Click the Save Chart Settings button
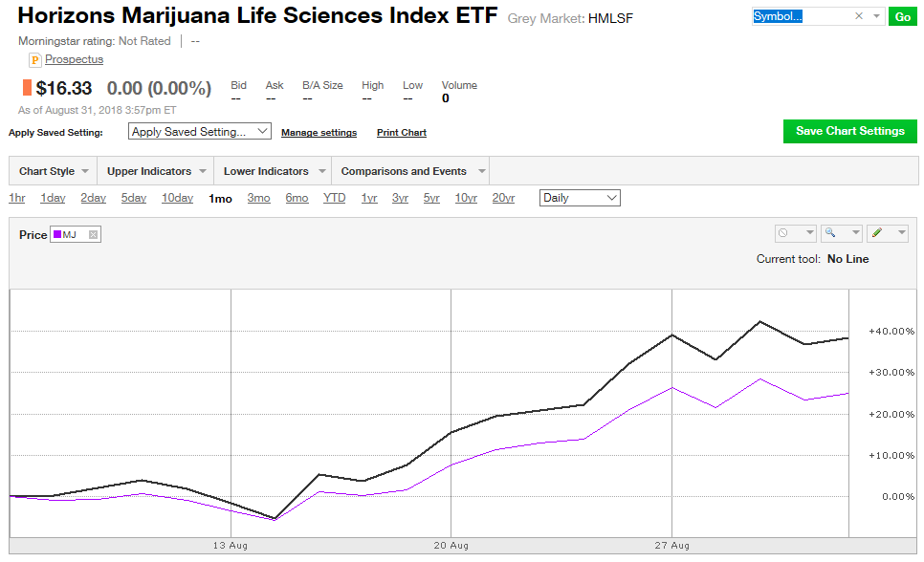 (x=849, y=131)
